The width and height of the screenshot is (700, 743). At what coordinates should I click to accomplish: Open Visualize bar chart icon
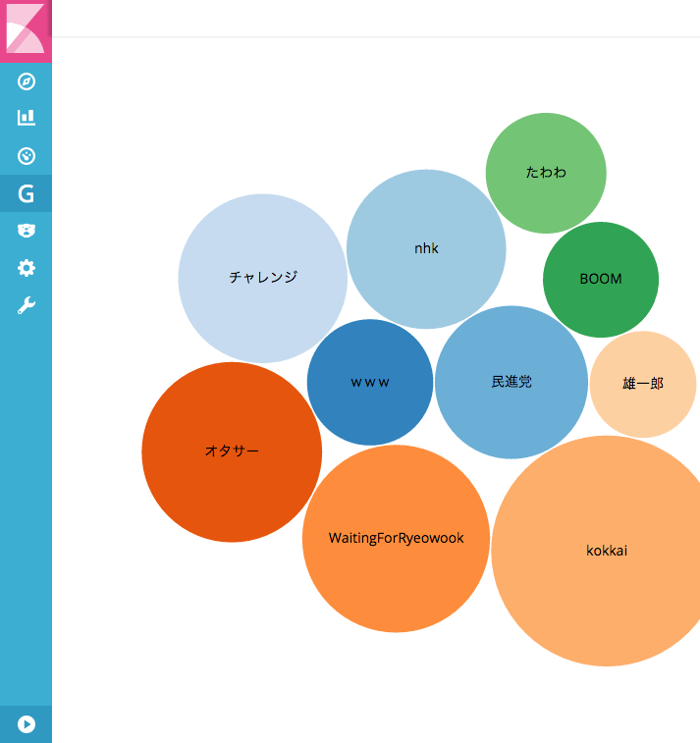click(27, 118)
